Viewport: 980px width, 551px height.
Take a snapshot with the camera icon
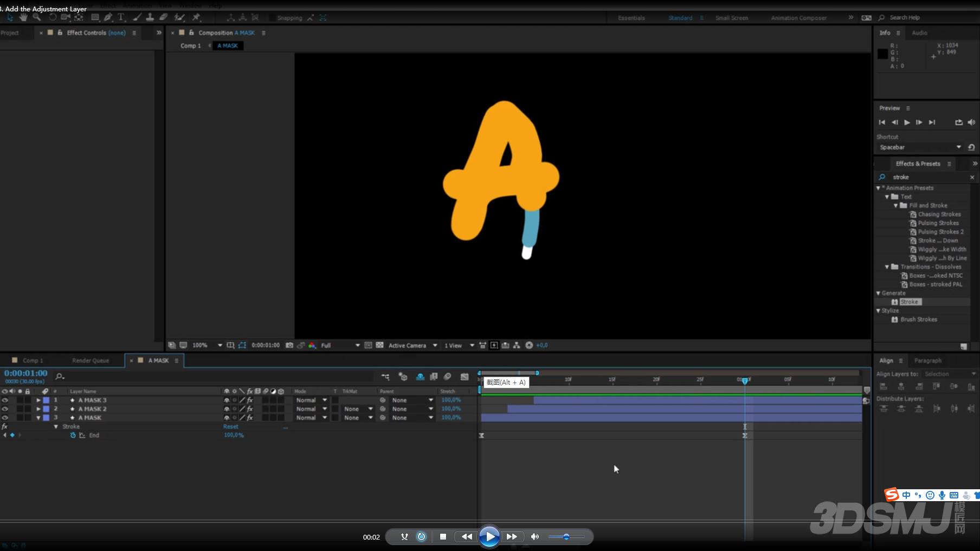(x=289, y=345)
